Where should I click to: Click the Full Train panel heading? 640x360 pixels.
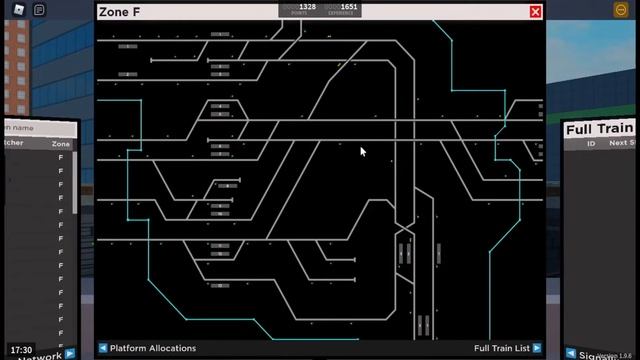(x=600, y=129)
